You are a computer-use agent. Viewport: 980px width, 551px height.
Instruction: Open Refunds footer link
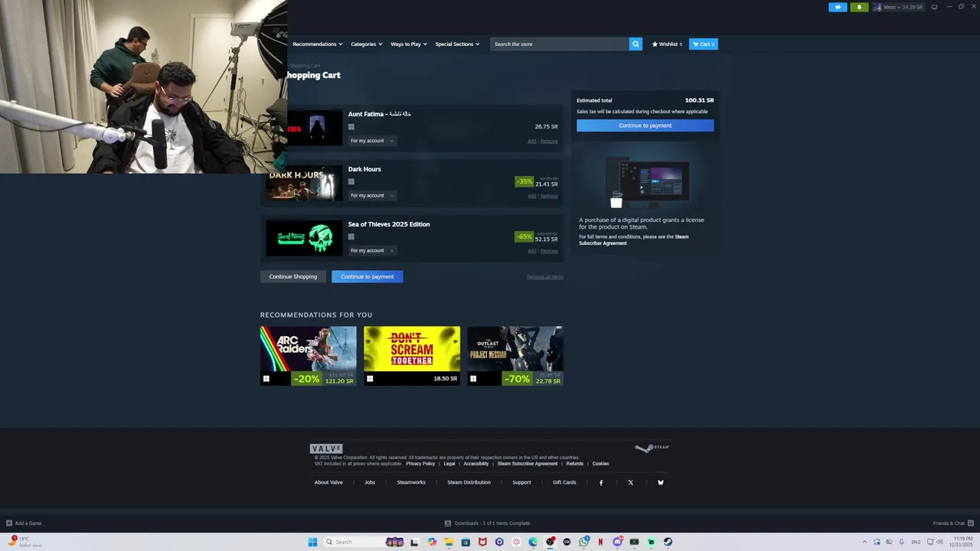[x=575, y=464]
